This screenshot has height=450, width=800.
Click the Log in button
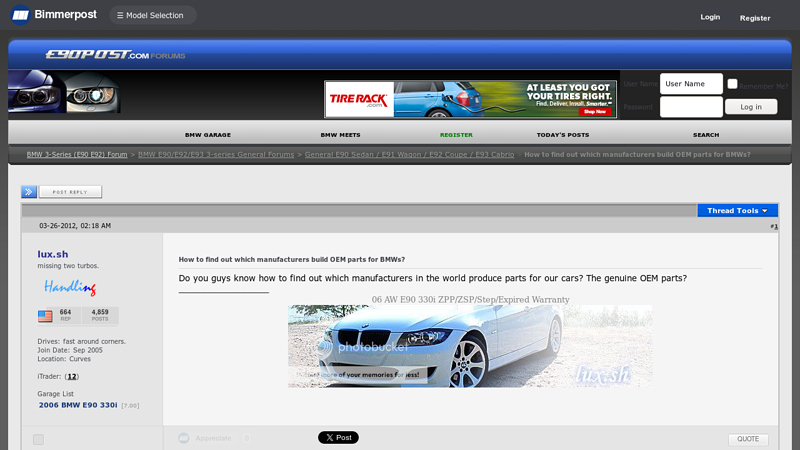(x=751, y=107)
